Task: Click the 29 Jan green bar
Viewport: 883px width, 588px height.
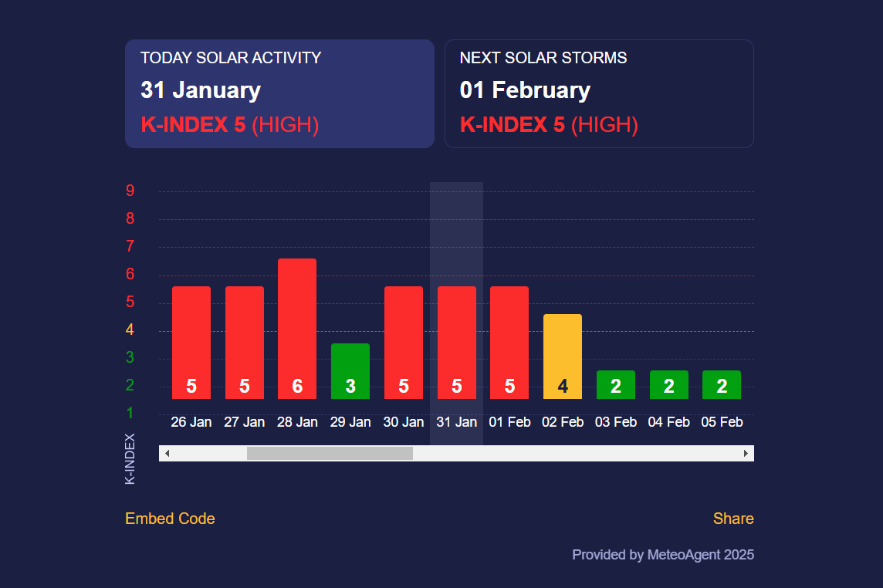Action: [350, 370]
